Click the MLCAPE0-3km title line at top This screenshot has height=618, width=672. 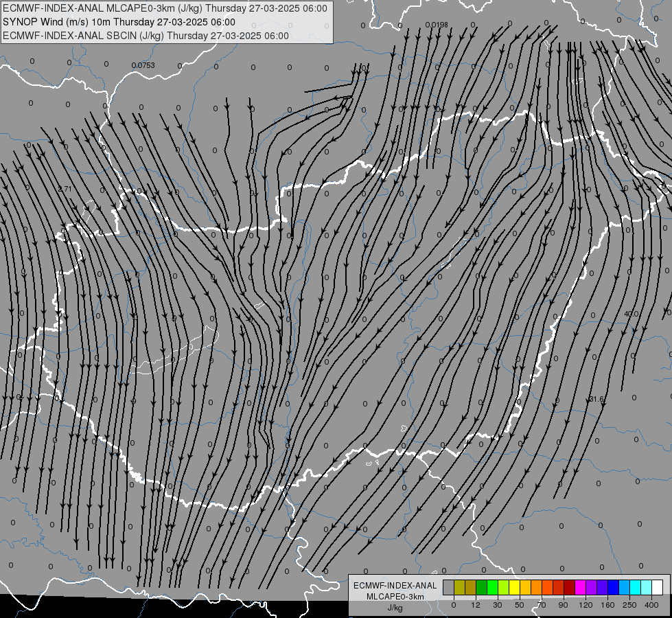(165, 8)
